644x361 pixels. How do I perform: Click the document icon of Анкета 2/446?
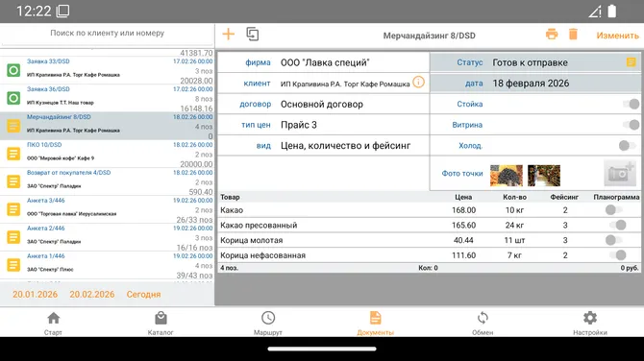click(x=13, y=237)
